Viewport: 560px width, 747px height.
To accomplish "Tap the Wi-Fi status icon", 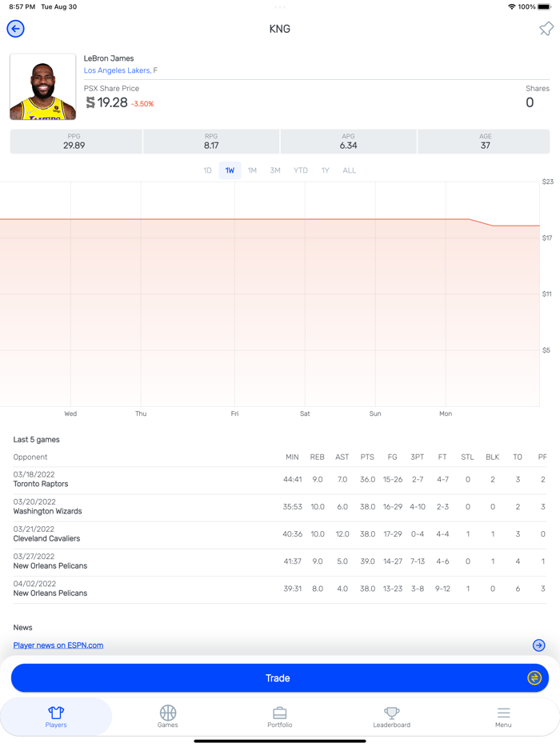I will (512, 6).
